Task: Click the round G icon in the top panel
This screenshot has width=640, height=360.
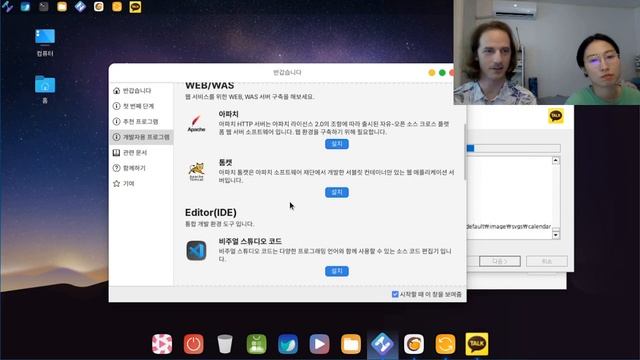Action: [x=99, y=7]
